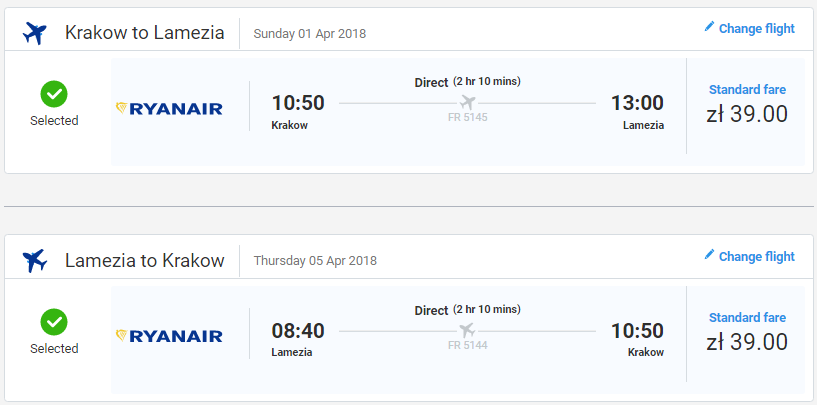Click the Krakow to Lamezia heading
Screen dimensions: 817x405
(144, 33)
